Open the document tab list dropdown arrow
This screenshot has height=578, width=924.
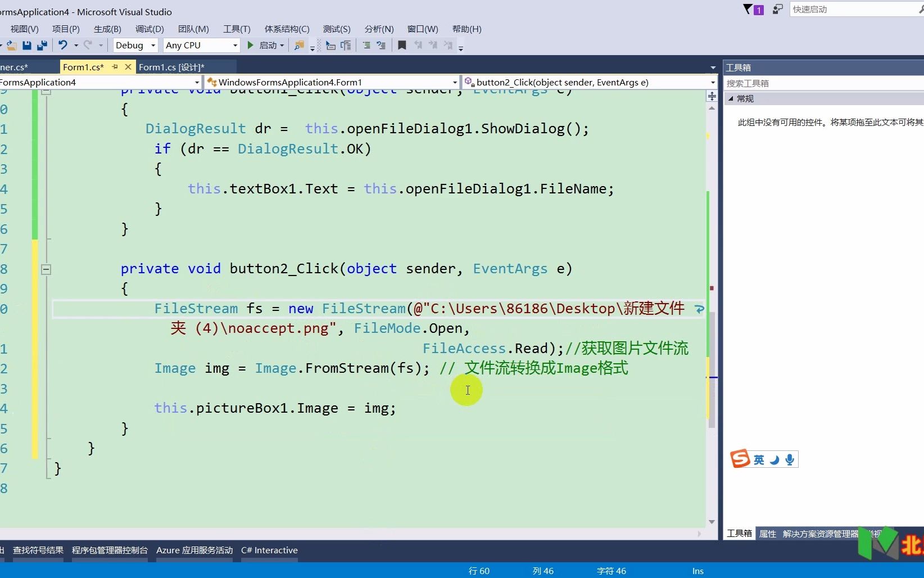coord(713,68)
